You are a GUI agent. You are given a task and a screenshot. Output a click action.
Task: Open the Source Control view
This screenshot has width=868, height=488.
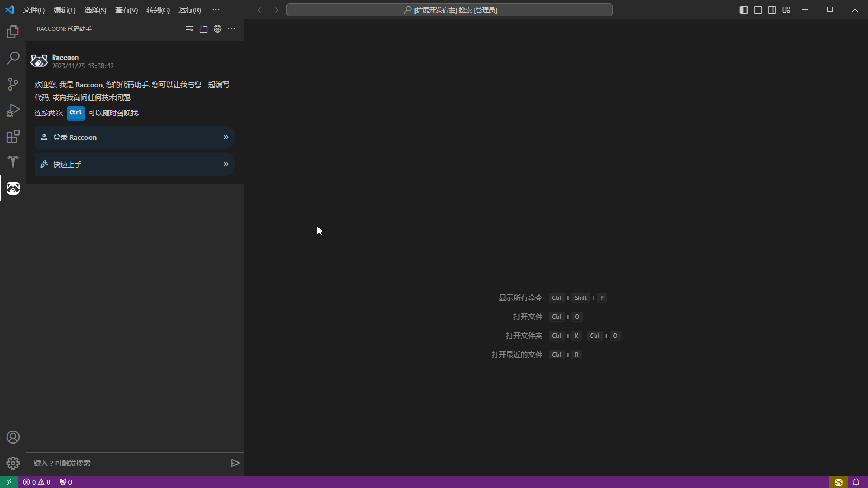click(13, 84)
